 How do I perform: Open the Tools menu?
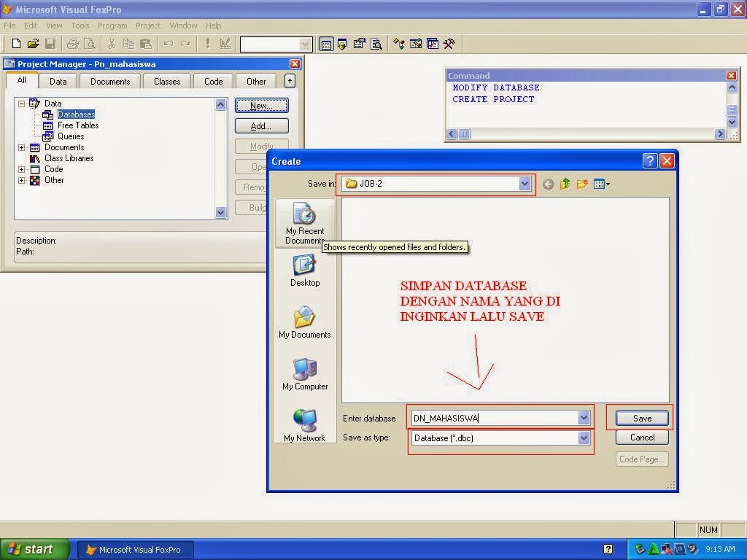click(x=80, y=25)
